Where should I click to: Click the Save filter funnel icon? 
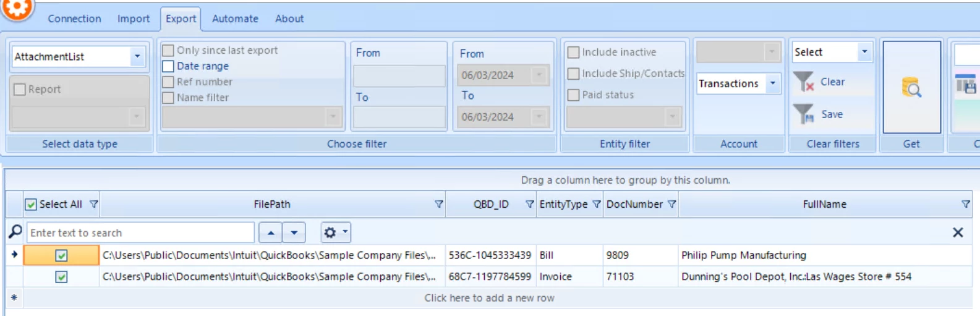(804, 114)
